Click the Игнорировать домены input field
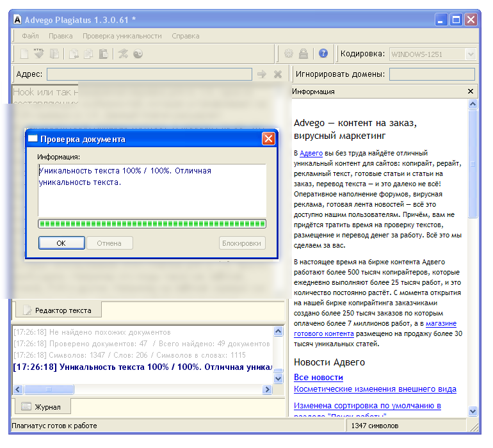The height and width of the screenshot is (448, 493). click(x=432, y=74)
